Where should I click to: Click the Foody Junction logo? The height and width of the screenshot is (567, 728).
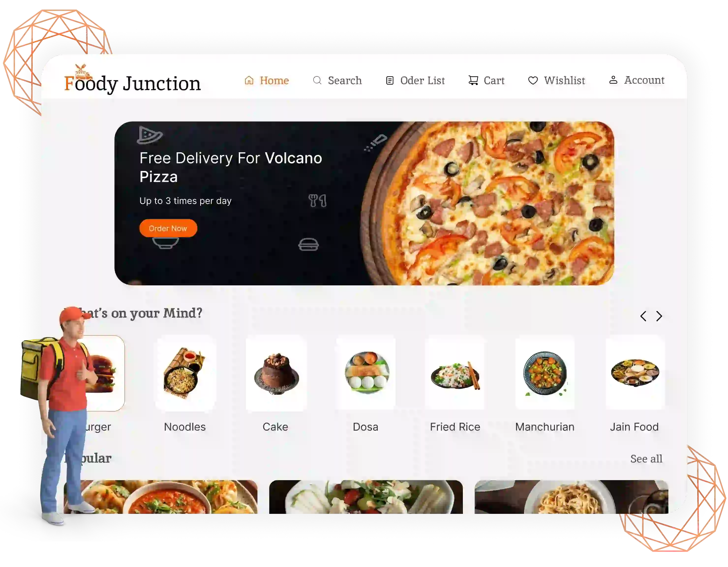pyautogui.click(x=132, y=80)
